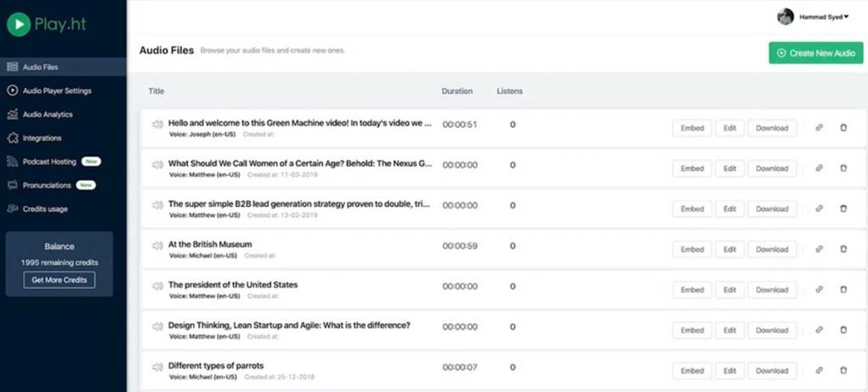Play speaker icon for At the British Museum
Viewport: 868px width, 392px height.
click(157, 246)
